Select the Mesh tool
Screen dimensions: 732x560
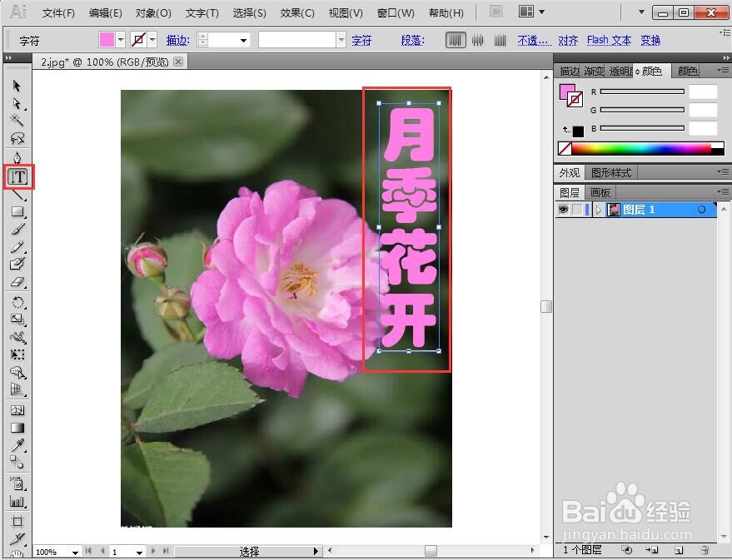[x=17, y=410]
